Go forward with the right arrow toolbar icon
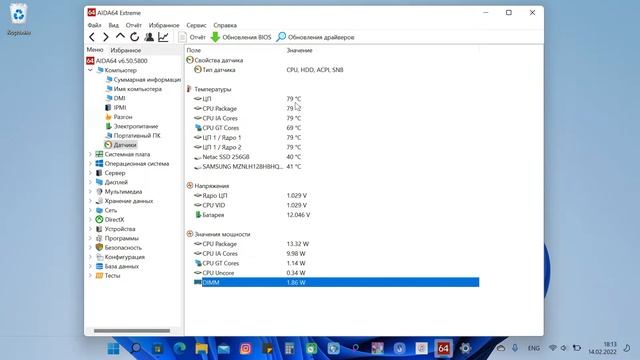Viewport: 640px width, 360px height. coord(106,37)
